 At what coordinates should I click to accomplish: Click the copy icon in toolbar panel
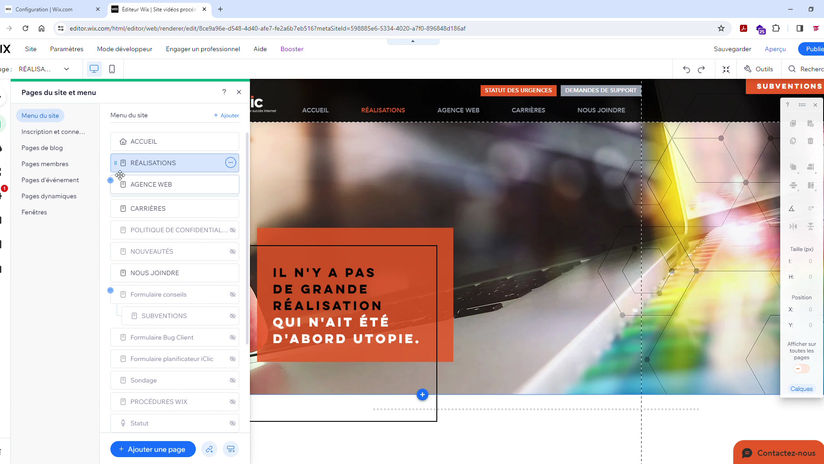point(792,123)
